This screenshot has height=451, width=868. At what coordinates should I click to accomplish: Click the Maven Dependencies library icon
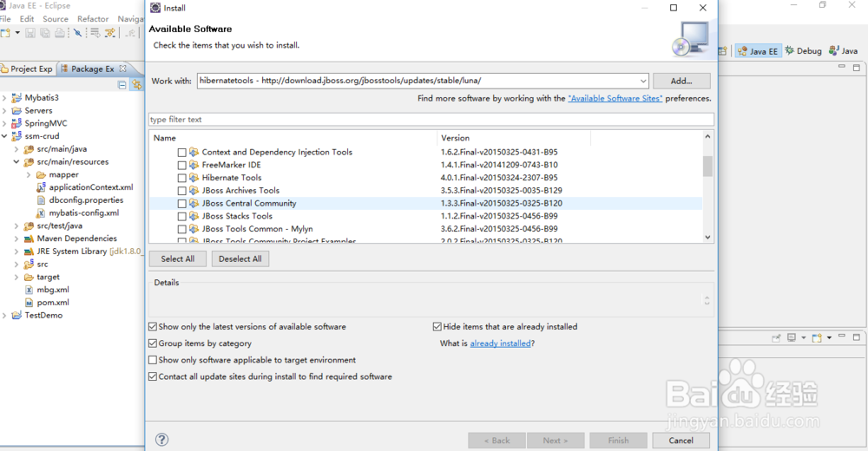[29, 239]
